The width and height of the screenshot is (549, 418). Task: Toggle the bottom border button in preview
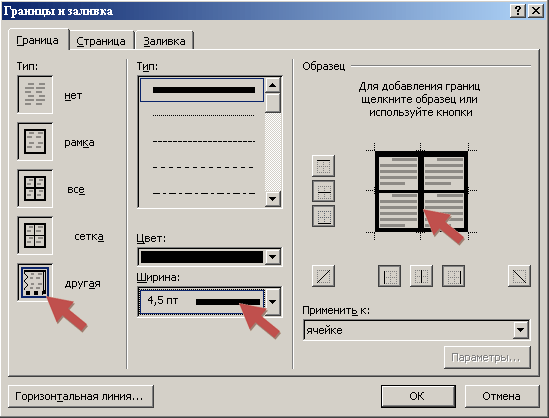pyautogui.click(x=323, y=216)
